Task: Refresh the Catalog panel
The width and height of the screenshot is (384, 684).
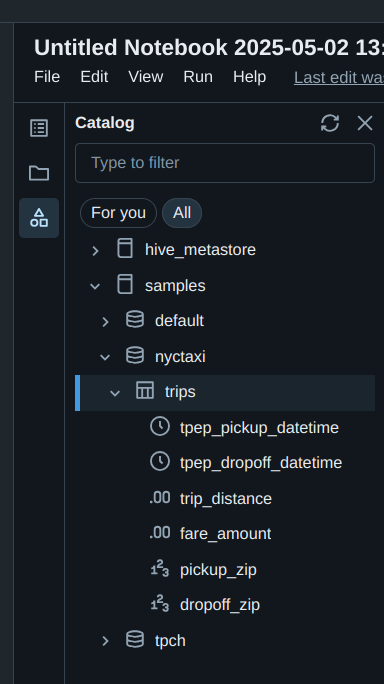Action: (330, 123)
